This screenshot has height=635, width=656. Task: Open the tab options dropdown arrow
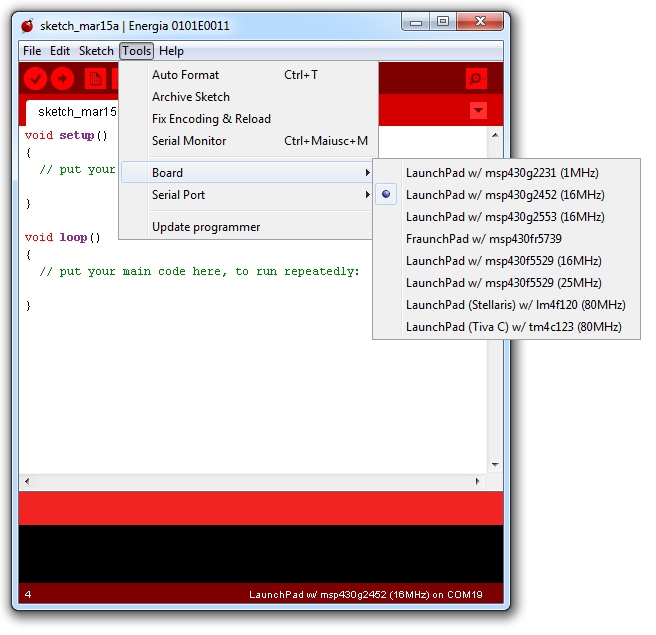coord(478,111)
